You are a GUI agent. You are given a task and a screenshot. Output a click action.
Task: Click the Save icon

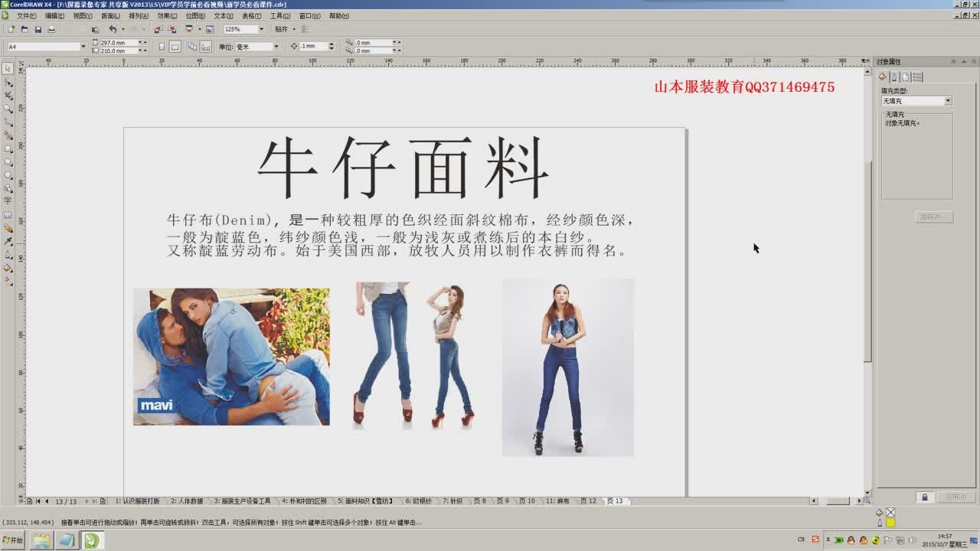coord(38,29)
